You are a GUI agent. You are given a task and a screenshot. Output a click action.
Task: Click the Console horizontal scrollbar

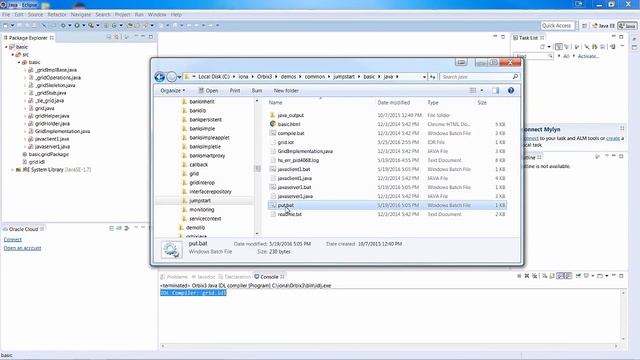389,346
